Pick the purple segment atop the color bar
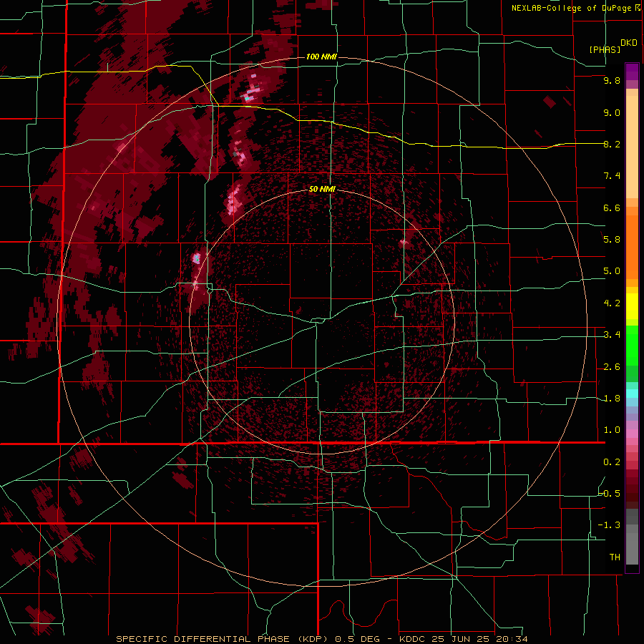The width and height of the screenshot is (644, 644). [x=632, y=72]
